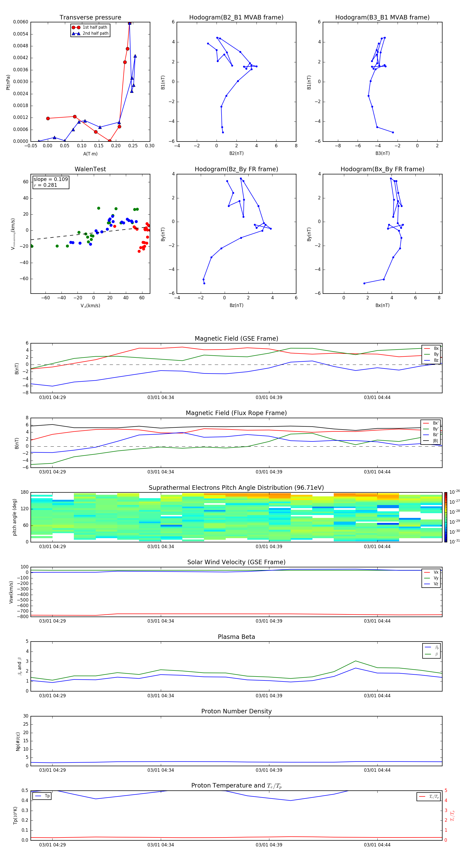This screenshot has width=473, height=868.
Task: Select 'Vy' in velocity legend
Action: click(431, 578)
